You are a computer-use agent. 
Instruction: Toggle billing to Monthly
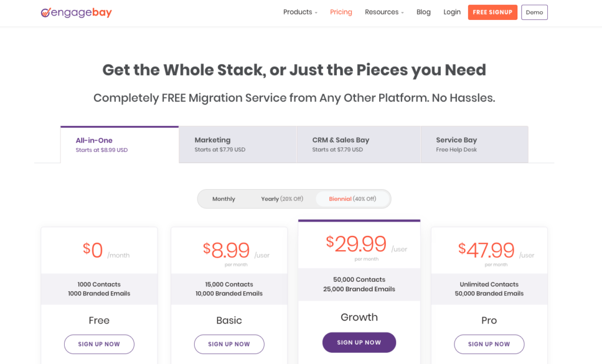click(224, 198)
